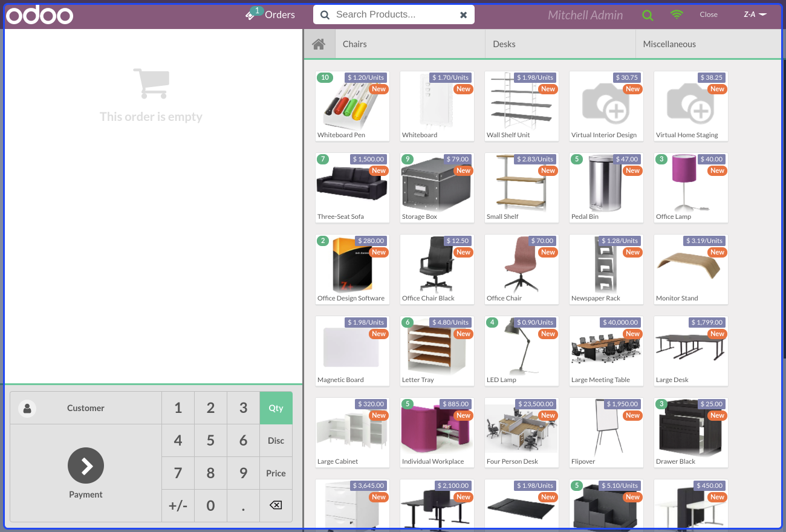Screen dimensions: 786x532
Task: Select the Miscellaneous category tab
Action: [x=708, y=44]
